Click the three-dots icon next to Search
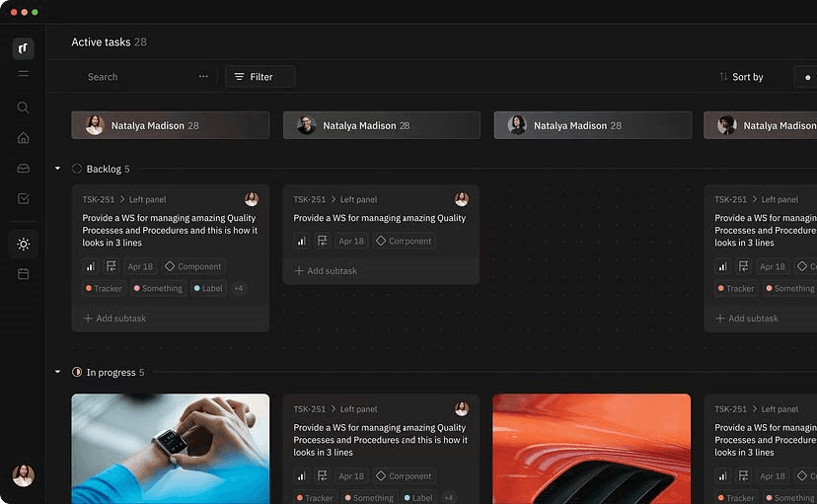The width and height of the screenshot is (817, 504). [x=203, y=77]
